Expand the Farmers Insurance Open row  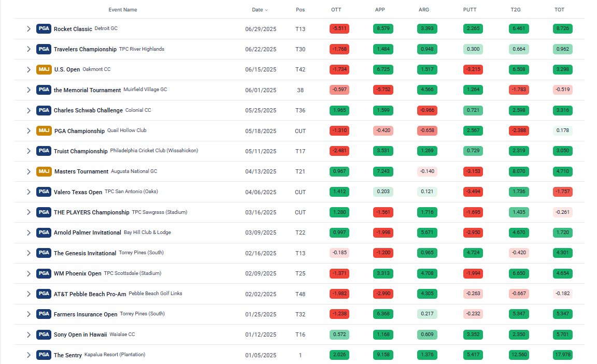pos(29,314)
